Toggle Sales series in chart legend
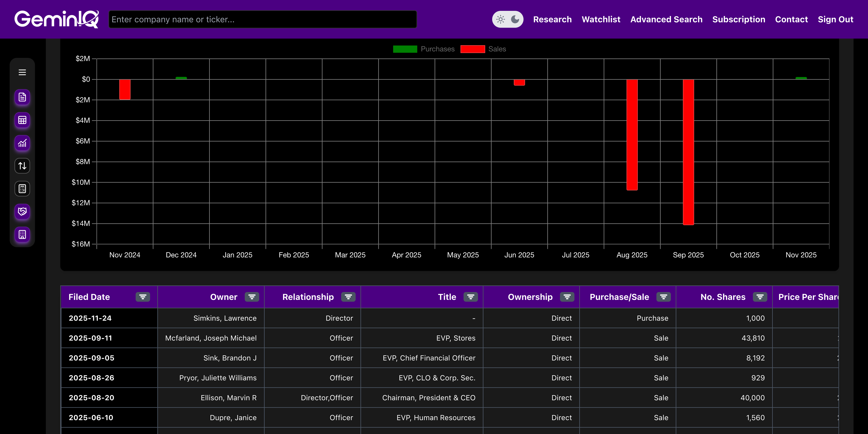 pyautogui.click(x=483, y=49)
